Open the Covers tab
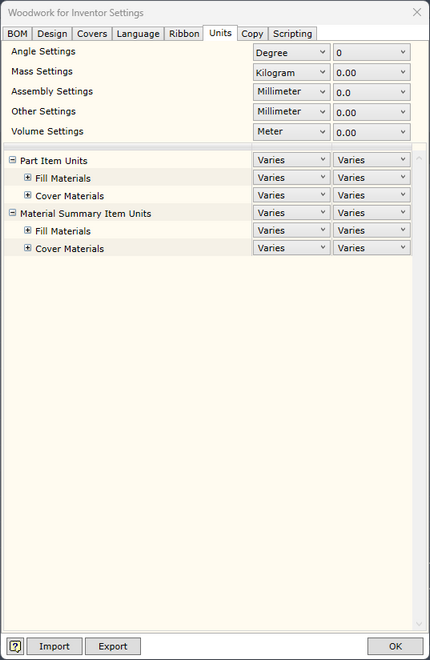 click(x=92, y=34)
